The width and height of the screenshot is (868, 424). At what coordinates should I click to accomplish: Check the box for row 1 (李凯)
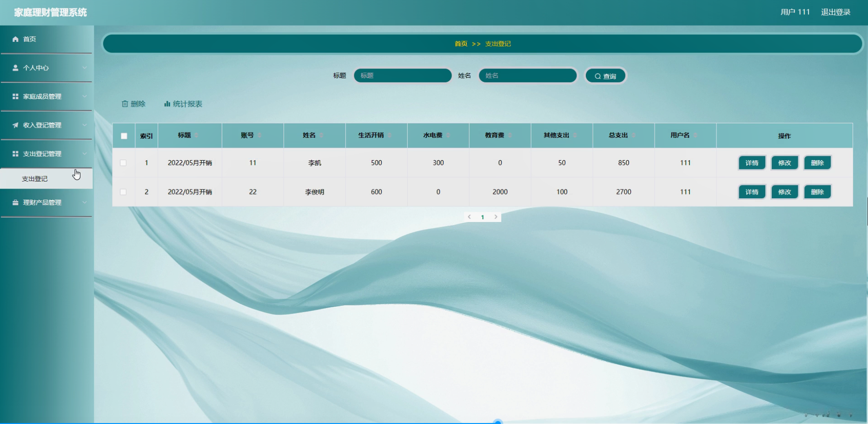point(123,163)
